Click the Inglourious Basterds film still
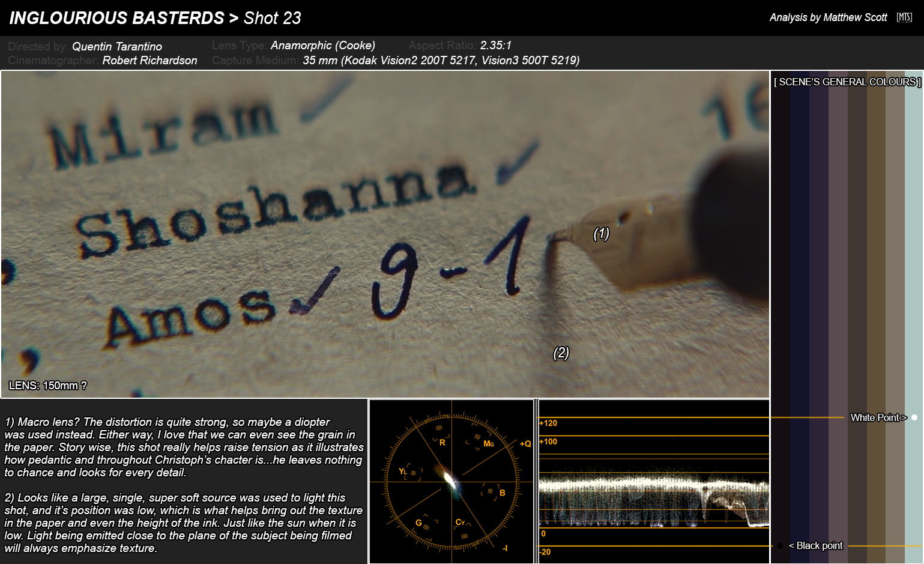The height and width of the screenshot is (564, 924). click(385, 234)
